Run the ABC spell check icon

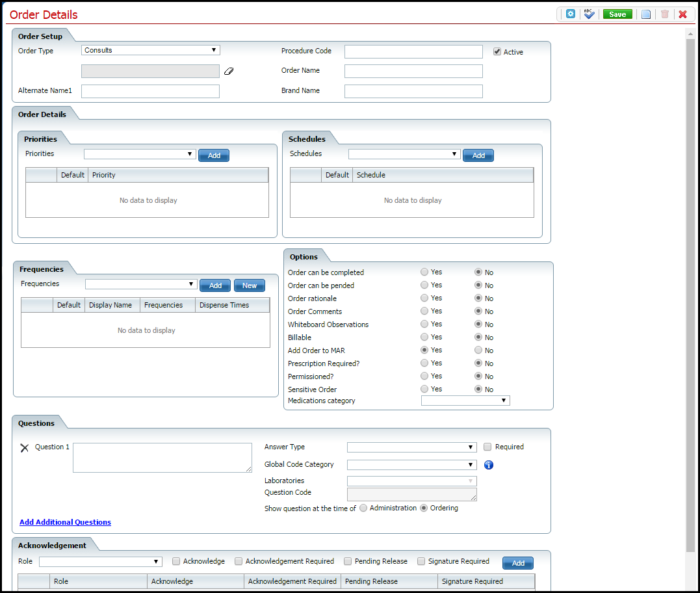click(x=589, y=14)
